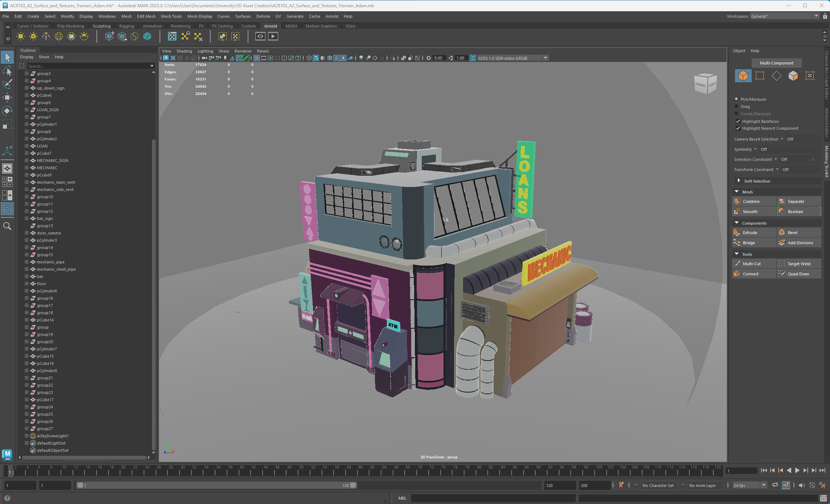The image size is (830, 504).
Task: Click the Target Weld button
Action: pyautogui.click(x=799, y=264)
